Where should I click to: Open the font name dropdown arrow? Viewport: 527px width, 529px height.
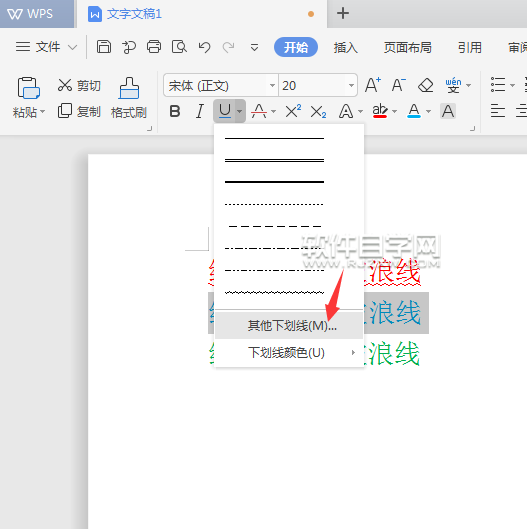tap(272, 85)
